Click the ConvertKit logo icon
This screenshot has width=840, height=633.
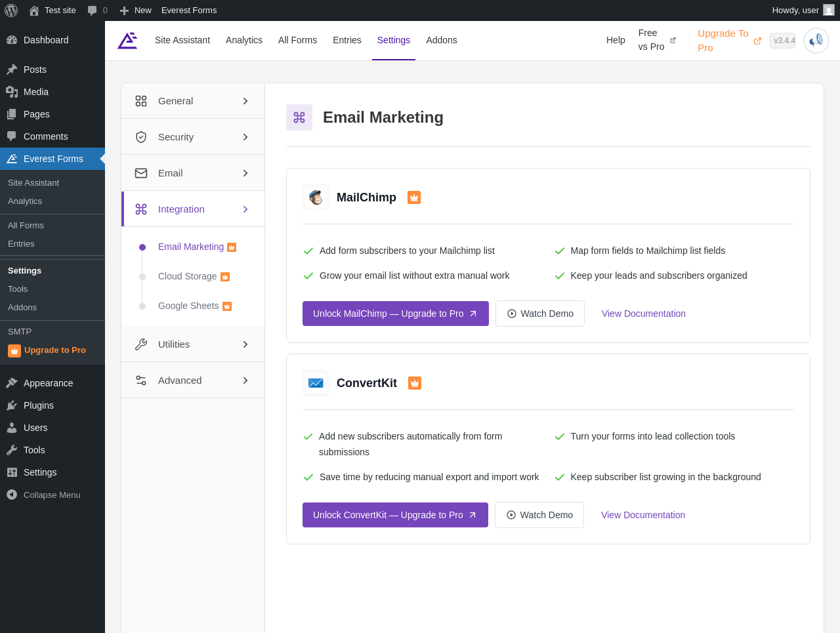[x=316, y=383]
